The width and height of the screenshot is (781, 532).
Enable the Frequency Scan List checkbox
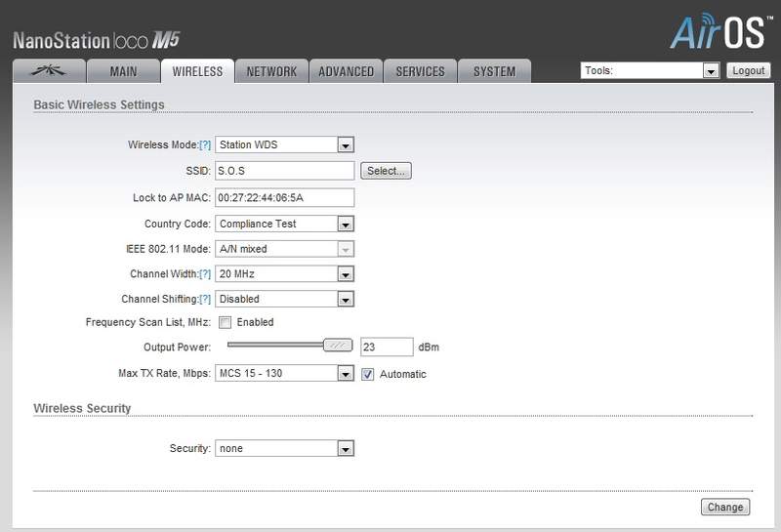tap(226, 323)
